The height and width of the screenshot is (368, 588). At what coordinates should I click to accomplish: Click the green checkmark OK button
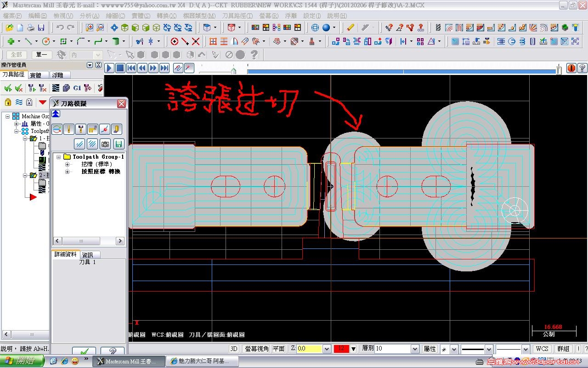pyautogui.click(x=84, y=351)
